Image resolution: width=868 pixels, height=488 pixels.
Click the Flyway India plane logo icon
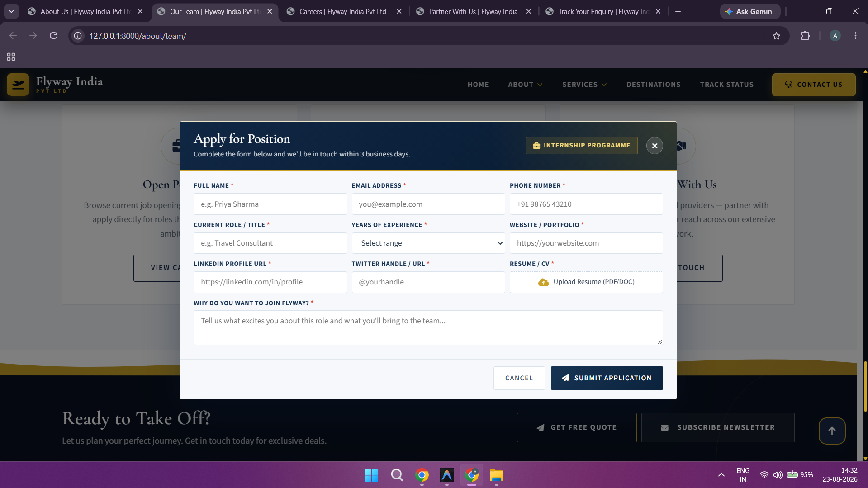(x=18, y=85)
